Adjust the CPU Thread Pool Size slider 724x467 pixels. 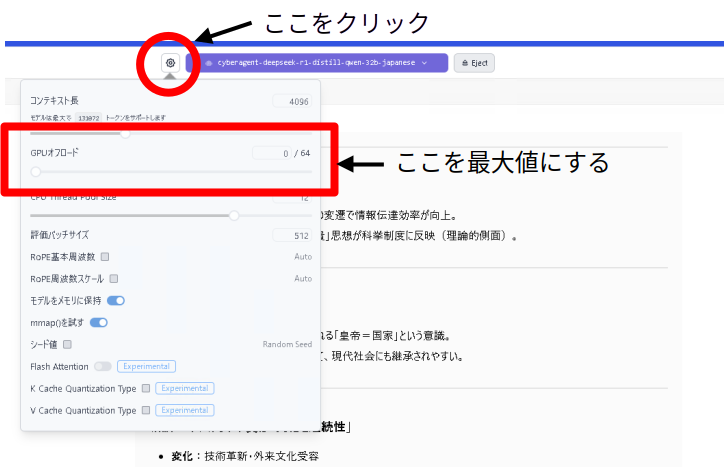click(x=234, y=215)
